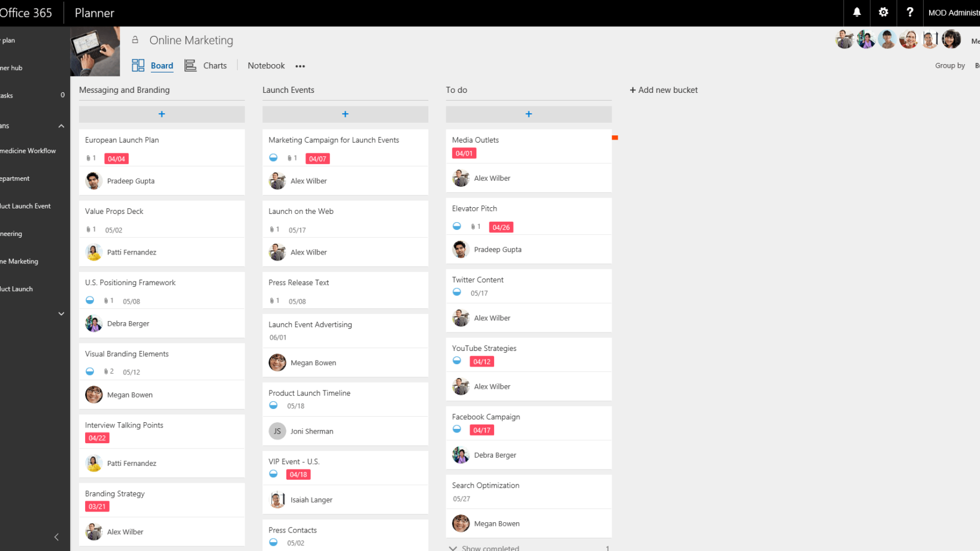Click the red 04/04 due date label

click(x=116, y=159)
